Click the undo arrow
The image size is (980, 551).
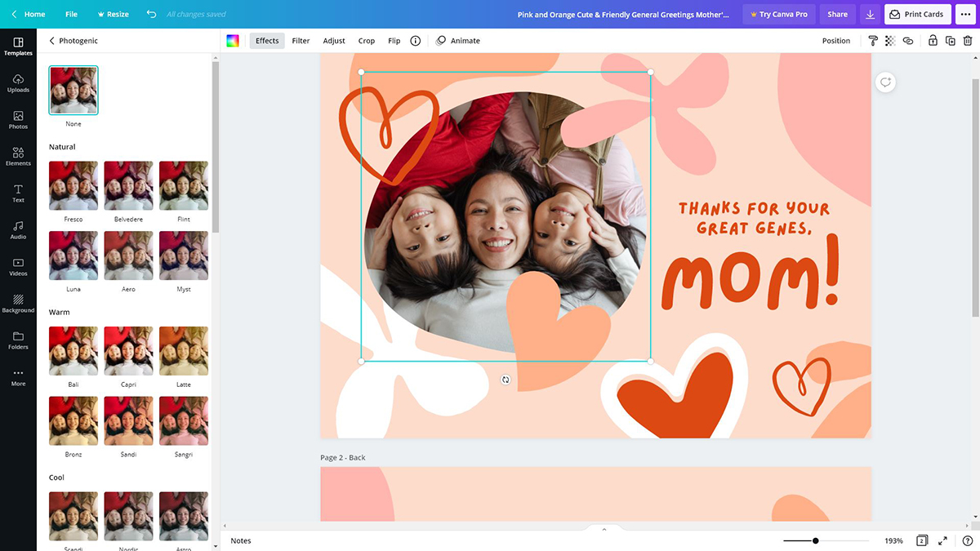pos(151,15)
